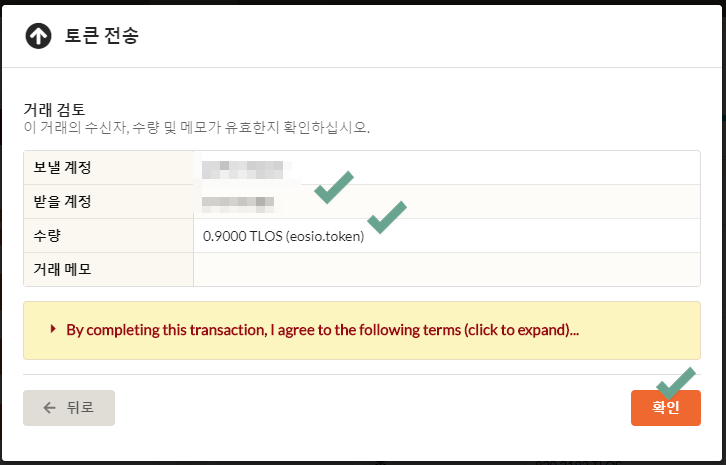Click the empty 거래 메모 value cell
Screen dimensions: 726x465
447,270
